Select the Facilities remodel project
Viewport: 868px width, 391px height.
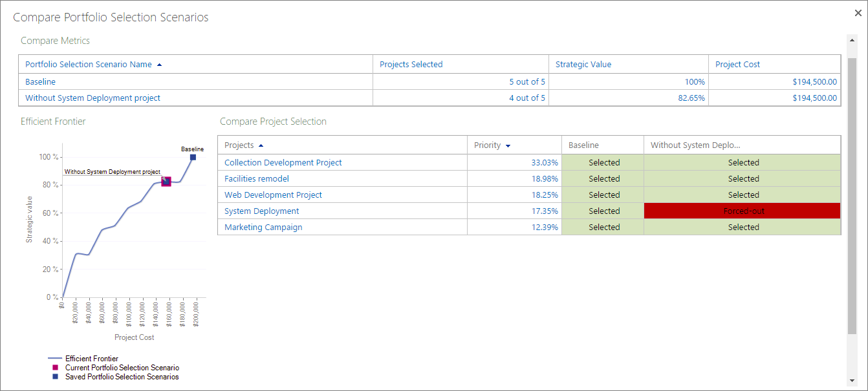point(256,179)
